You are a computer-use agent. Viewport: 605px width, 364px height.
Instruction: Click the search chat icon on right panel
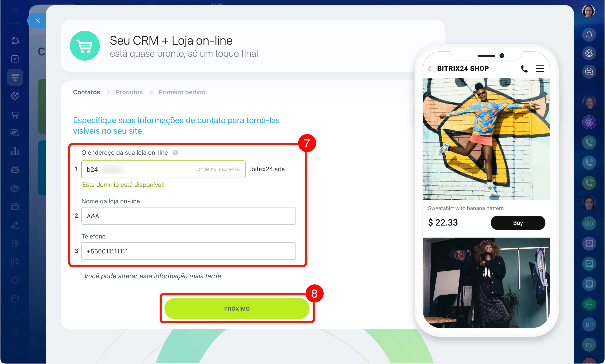[x=589, y=72]
